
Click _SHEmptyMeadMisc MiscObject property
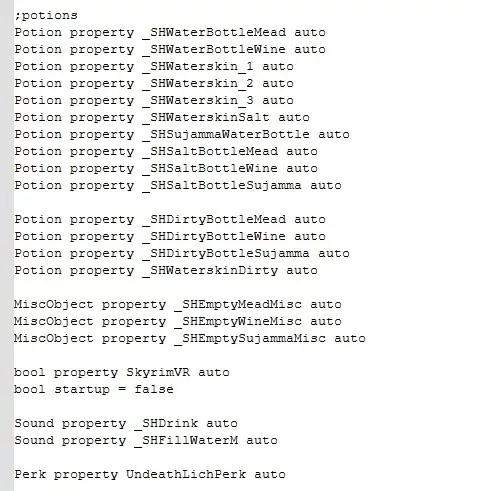click(x=238, y=305)
